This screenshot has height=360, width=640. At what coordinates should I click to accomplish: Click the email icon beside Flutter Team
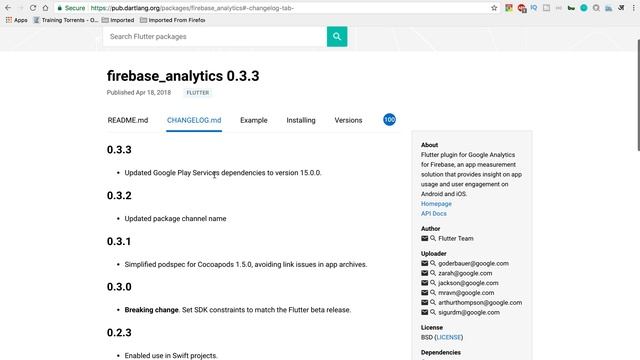424,238
